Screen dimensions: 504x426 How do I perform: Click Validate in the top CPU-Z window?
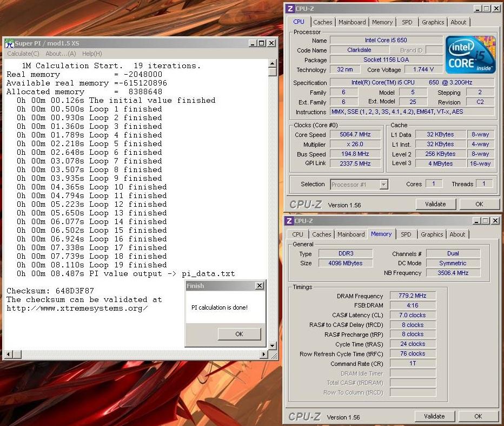tap(435, 204)
